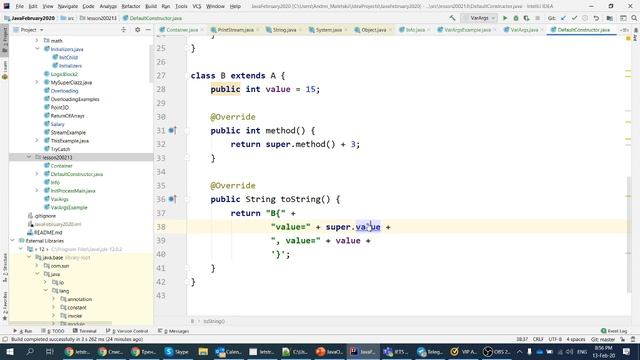Open Version Control tool window
Image resolution: width=640 pixels, height=360 pixels.
(127, 331)
